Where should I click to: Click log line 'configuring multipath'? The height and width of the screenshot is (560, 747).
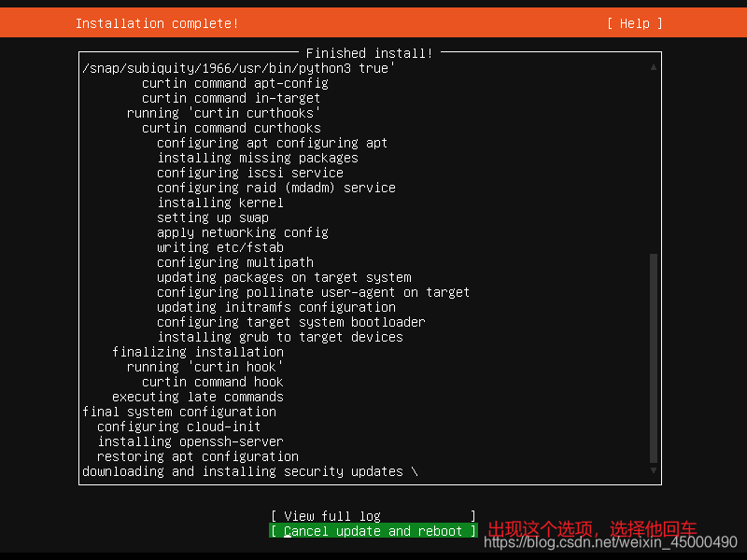tap(235, 262)
